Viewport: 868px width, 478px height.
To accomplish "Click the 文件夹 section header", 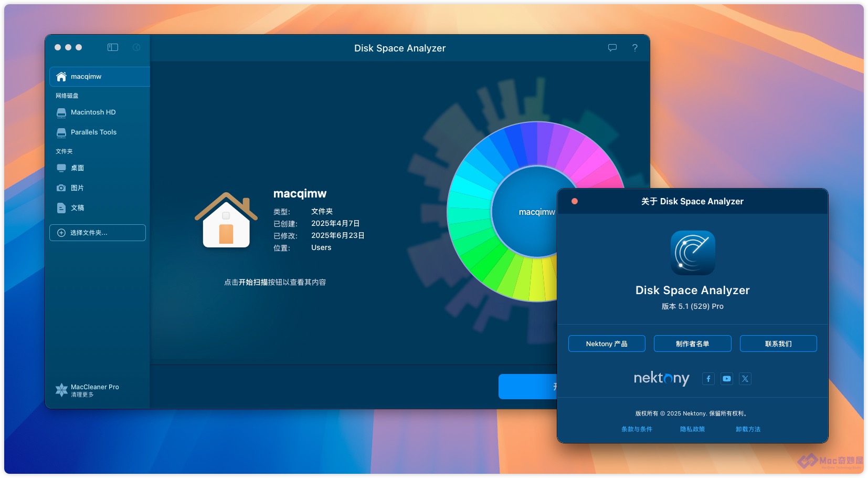I will point(64,151).
